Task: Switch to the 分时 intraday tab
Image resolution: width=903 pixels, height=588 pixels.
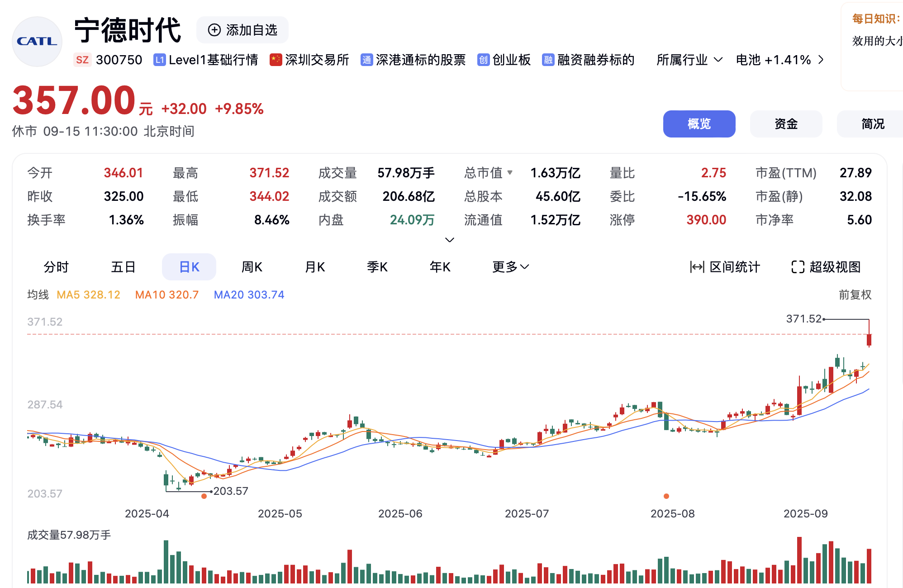Action: point(56,267)
